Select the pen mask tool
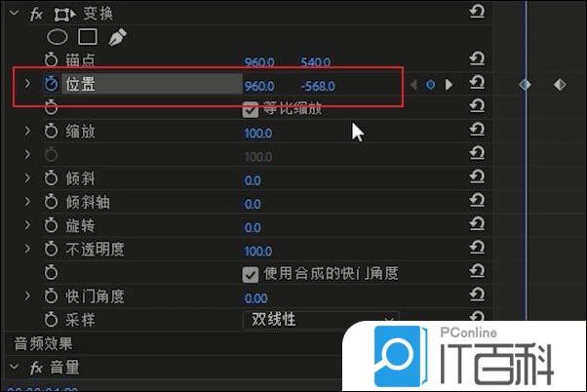587x392 pixels. pos(117,37)
